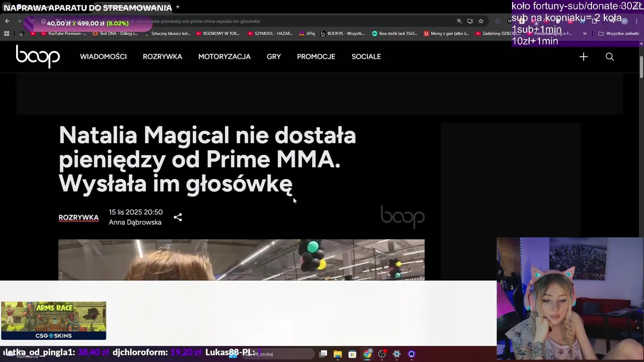Click the install/cast icon in address bar
Viewport: 644px width, 362px height.
(x=470, y=21)
